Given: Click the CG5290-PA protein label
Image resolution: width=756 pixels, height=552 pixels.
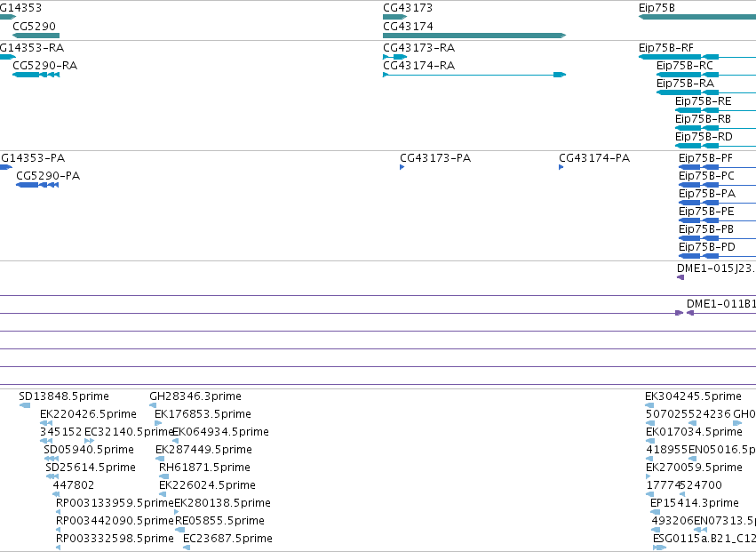Looking at the screenshot, I should tap(48, 176).
